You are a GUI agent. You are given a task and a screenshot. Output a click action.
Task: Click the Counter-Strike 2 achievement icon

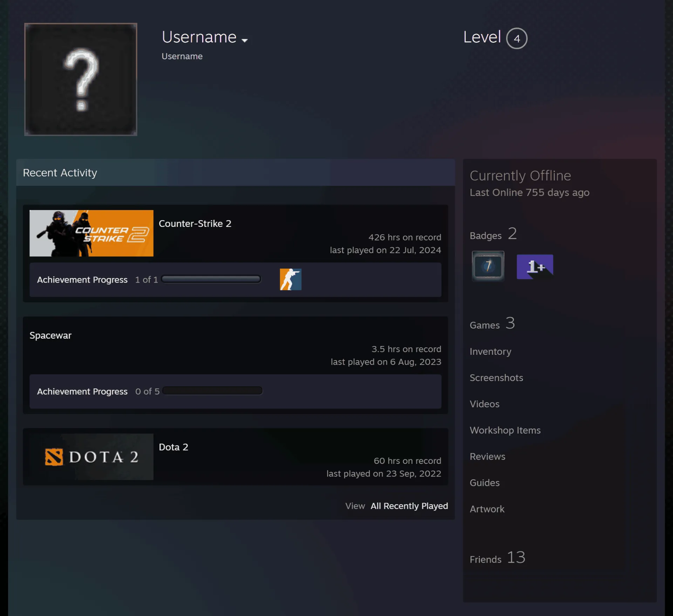291,279
